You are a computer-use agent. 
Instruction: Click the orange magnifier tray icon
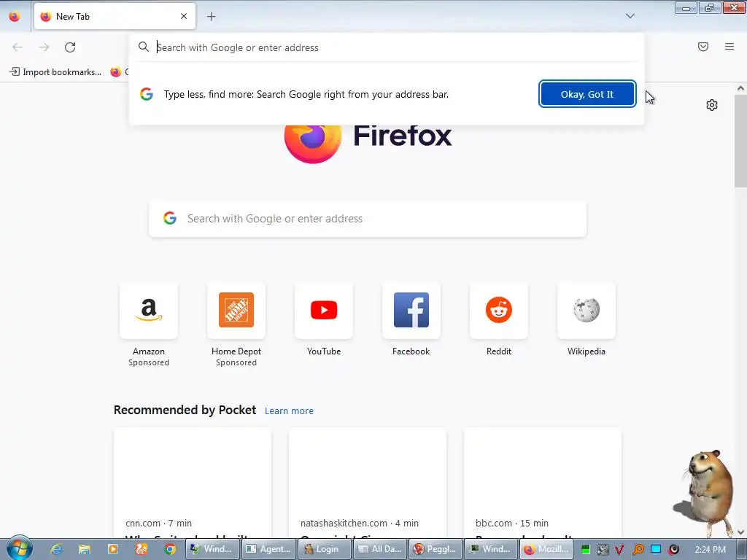638,550
